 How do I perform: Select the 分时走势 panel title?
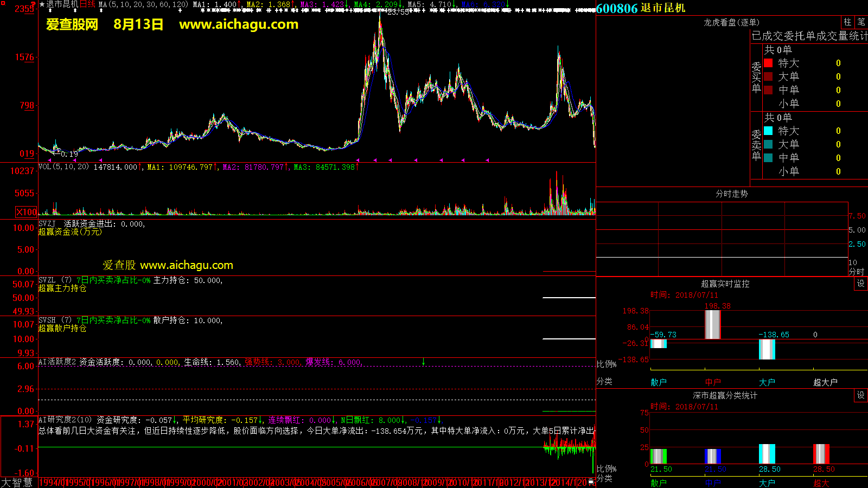731,194
